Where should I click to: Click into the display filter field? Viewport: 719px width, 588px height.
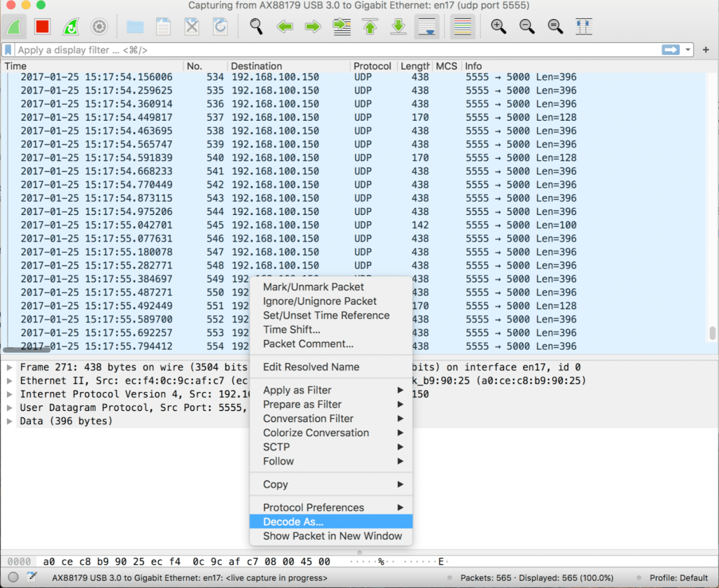337,50
